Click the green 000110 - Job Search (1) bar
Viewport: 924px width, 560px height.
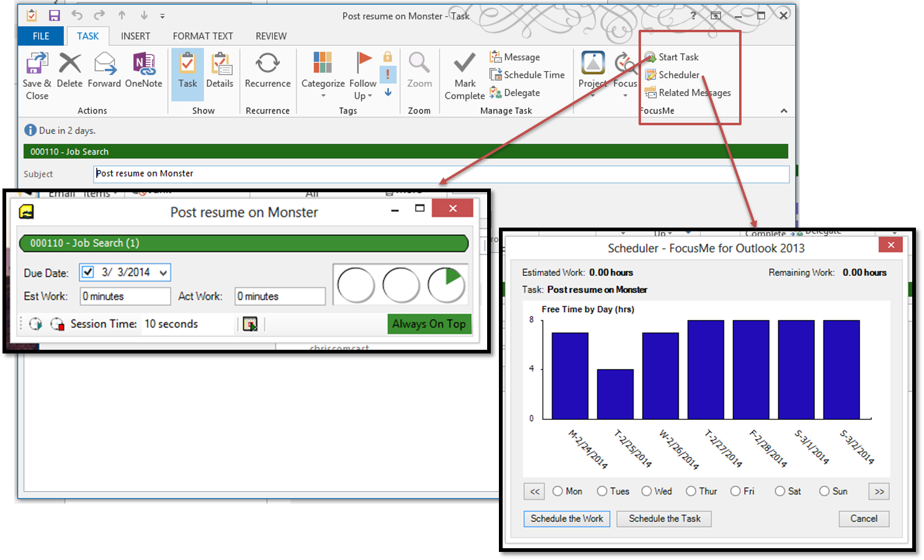point(243,243)
